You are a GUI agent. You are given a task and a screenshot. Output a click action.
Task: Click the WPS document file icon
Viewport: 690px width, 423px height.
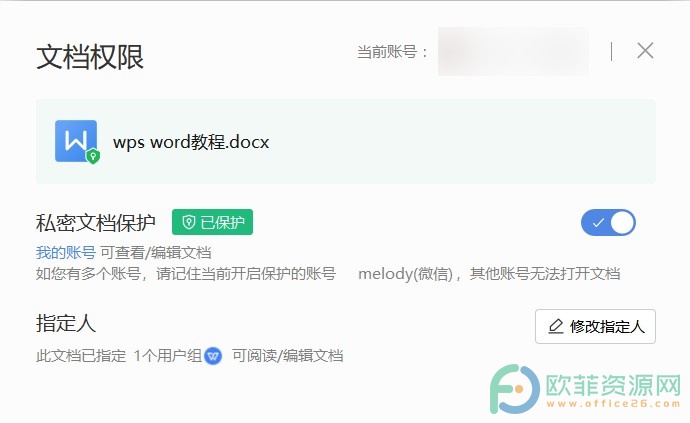[x=77, y=142]
